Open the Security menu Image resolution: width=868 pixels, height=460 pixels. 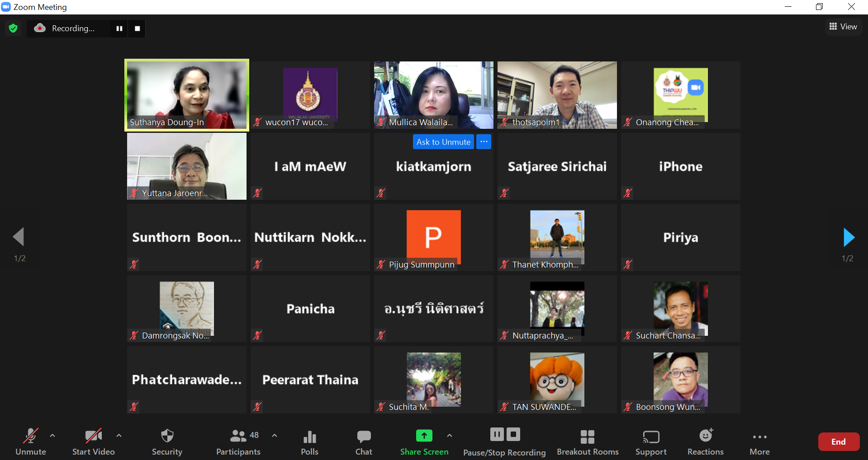point(167,442)
